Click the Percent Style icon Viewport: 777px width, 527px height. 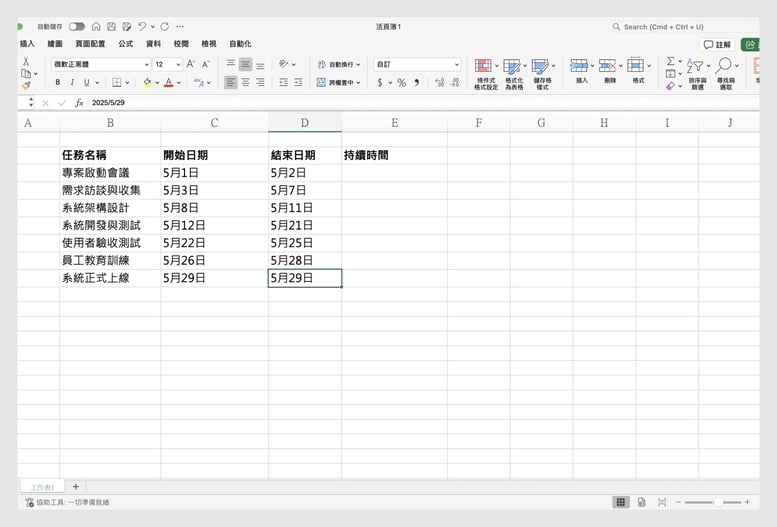click(401, 82)
